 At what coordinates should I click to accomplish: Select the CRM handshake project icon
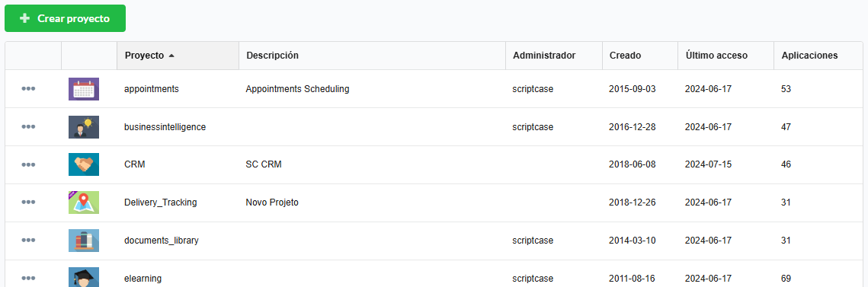point(84,164)
